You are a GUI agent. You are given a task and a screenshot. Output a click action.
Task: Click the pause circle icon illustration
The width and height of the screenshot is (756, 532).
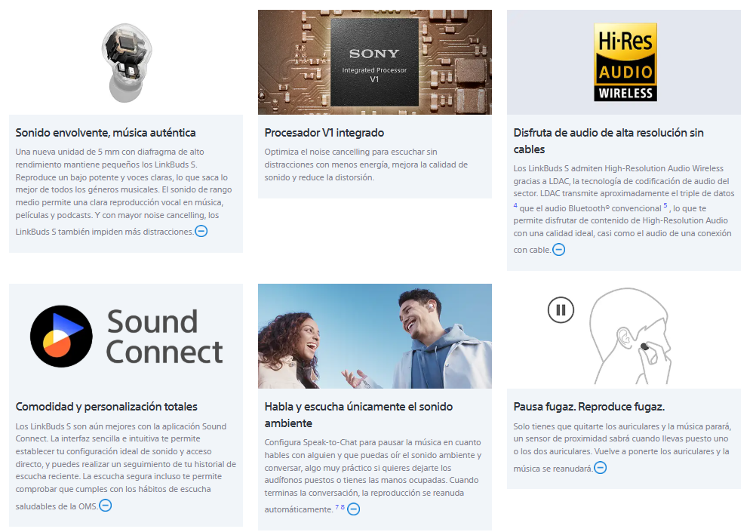point(561,309)
